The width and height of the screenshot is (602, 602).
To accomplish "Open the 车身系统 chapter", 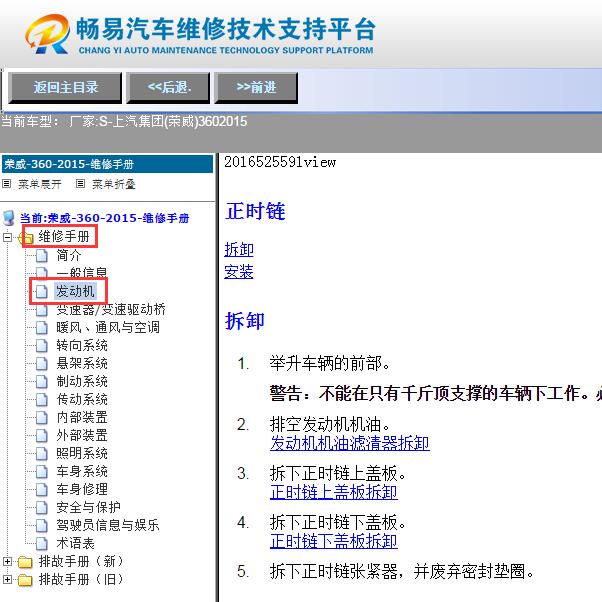I will [82, 471].
